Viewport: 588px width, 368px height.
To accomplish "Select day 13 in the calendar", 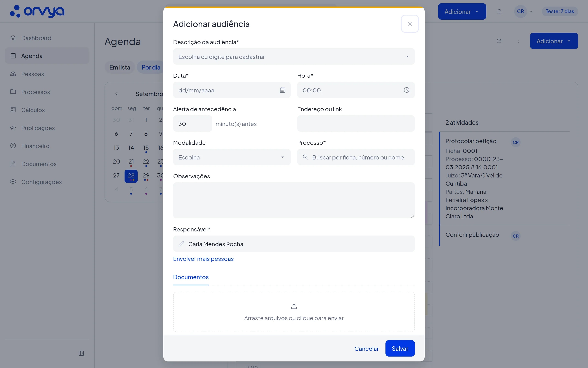I will [116, 148].
